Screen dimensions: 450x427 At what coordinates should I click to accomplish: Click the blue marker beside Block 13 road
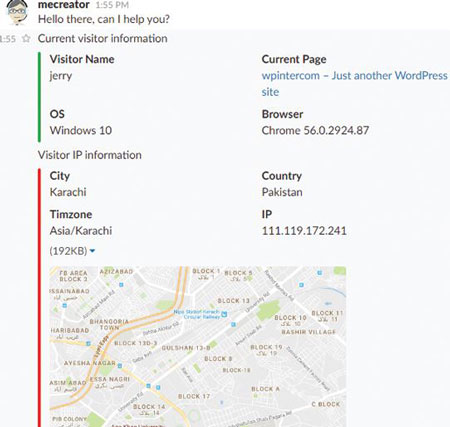coord(234,324)
